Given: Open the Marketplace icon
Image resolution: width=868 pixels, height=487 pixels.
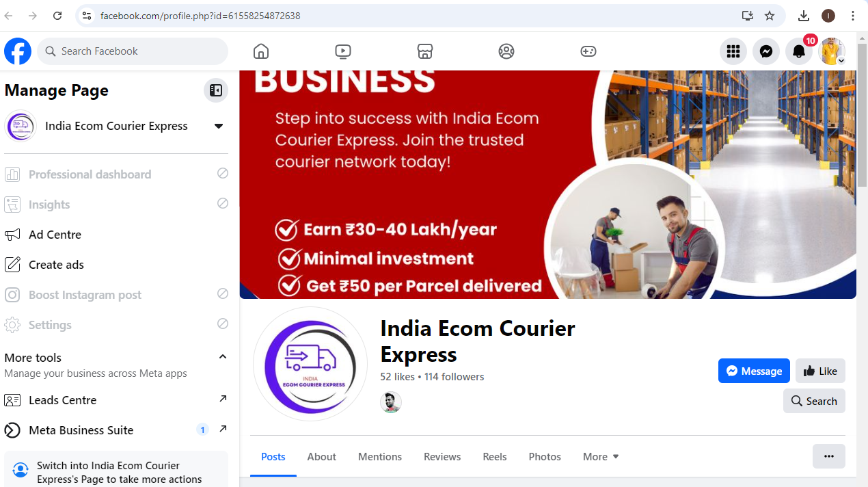Looking at the screenshot, I should tap(424, 51).
